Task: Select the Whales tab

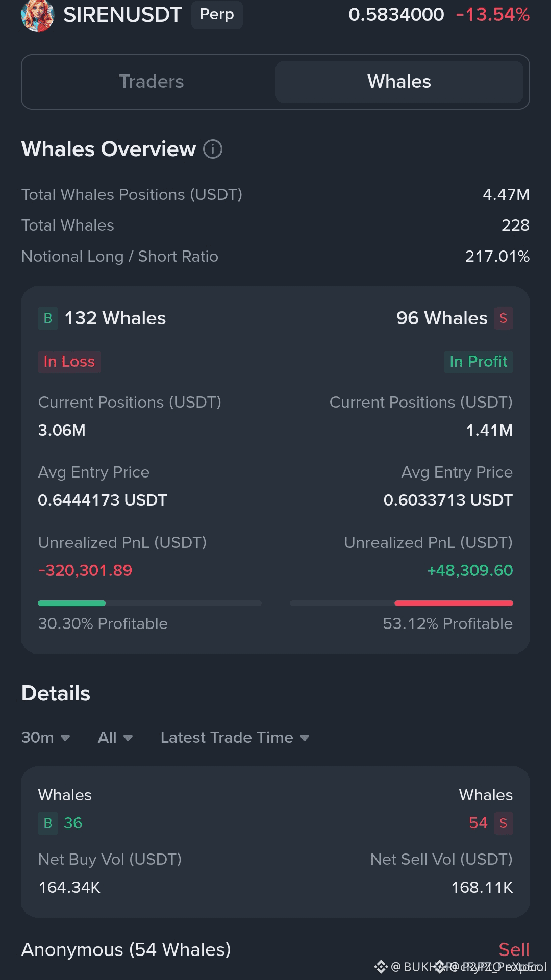Action: (x=399, y=82)
